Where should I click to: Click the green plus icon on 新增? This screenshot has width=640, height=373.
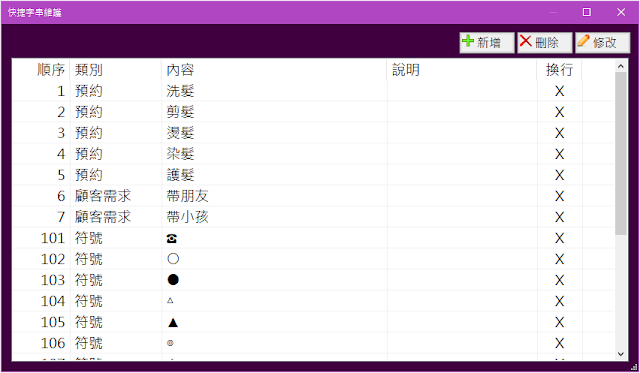[468, 41]
